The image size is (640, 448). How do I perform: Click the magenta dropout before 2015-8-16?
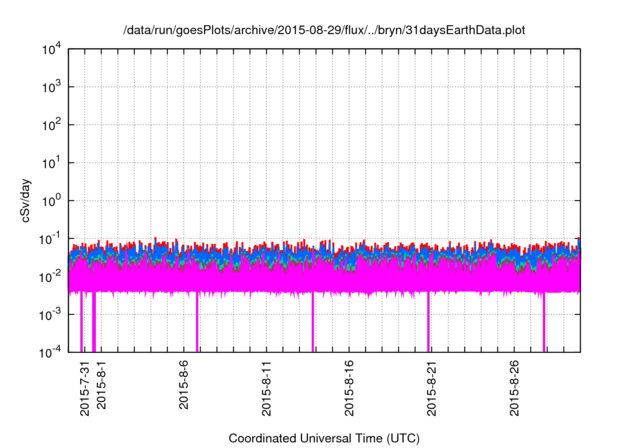313,322
